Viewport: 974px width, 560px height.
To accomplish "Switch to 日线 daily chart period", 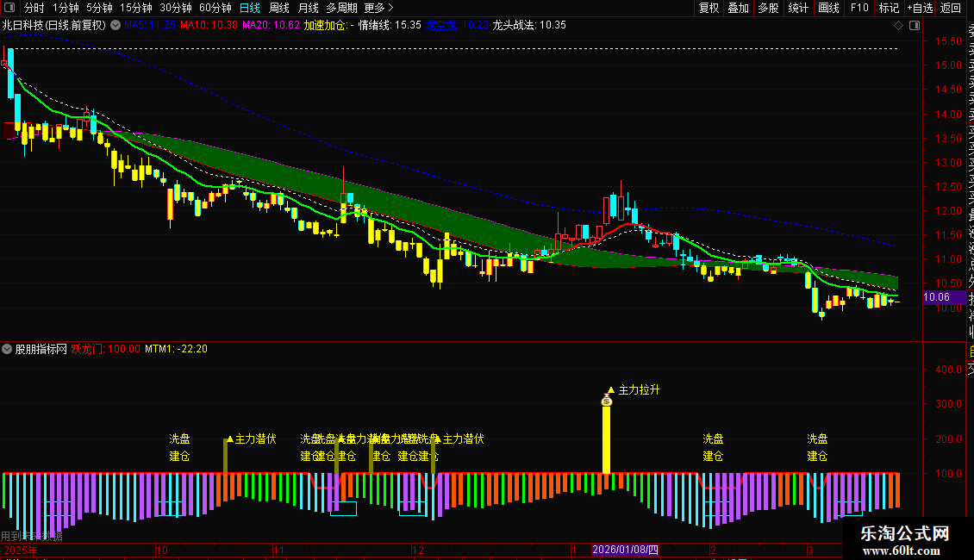I will coord(250,8).
